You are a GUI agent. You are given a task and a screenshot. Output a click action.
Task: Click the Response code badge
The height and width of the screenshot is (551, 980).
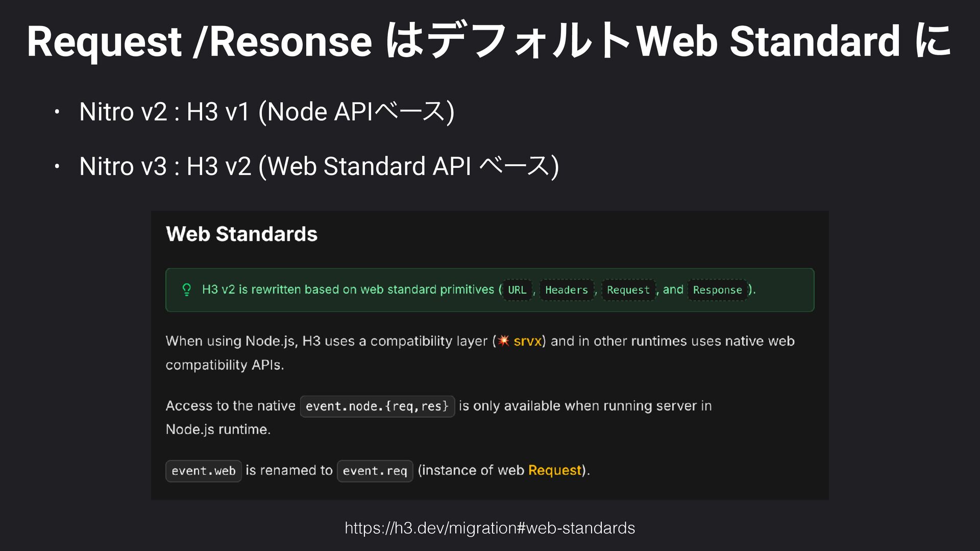(717, 290)
